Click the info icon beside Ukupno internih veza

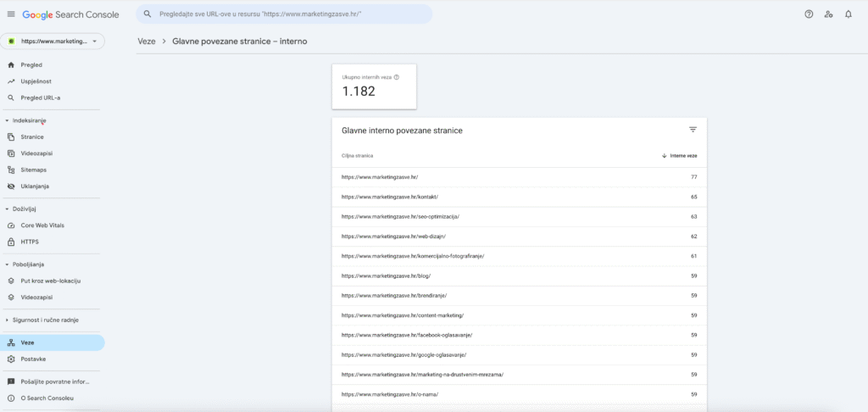click(x=397, y=77)
